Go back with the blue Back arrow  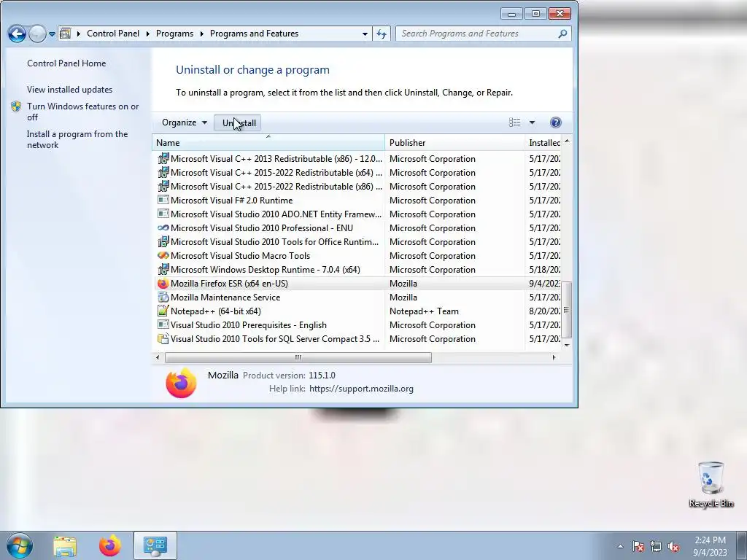17,34
